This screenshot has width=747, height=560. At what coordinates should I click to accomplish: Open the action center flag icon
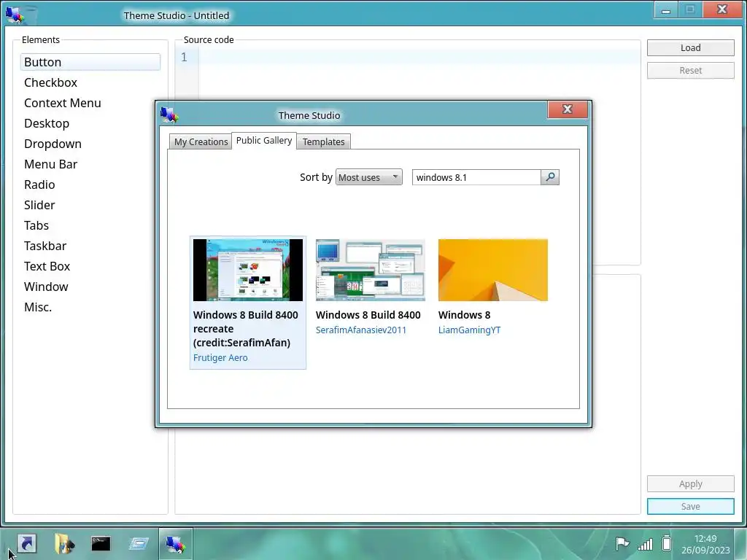pyautogui.click(x=622, y=543)
